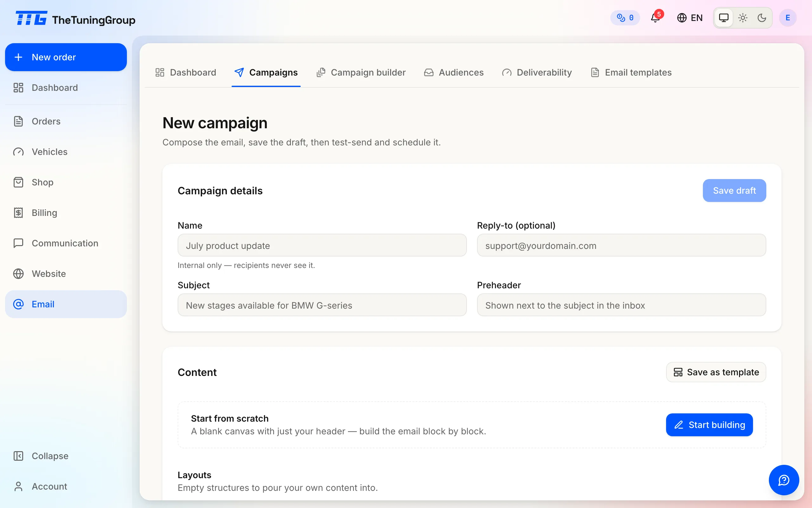Click the Start building button
812x508 pixels.
pyautogui.click(x=709, y=425)
